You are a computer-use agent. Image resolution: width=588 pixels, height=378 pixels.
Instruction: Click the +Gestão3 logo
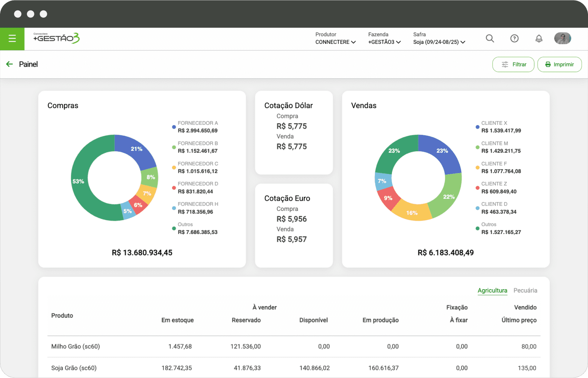click(x=56, y=38)
